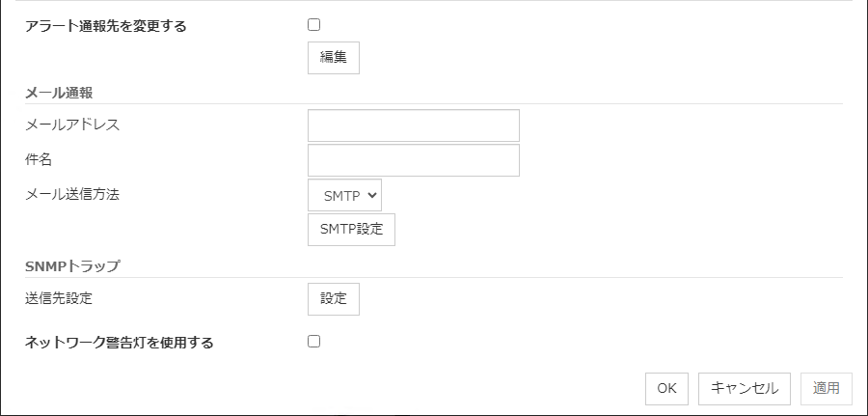This screenshot has width=868, height=416.
Task: Focus the 件名 text field
Action: tap(413, 160)
